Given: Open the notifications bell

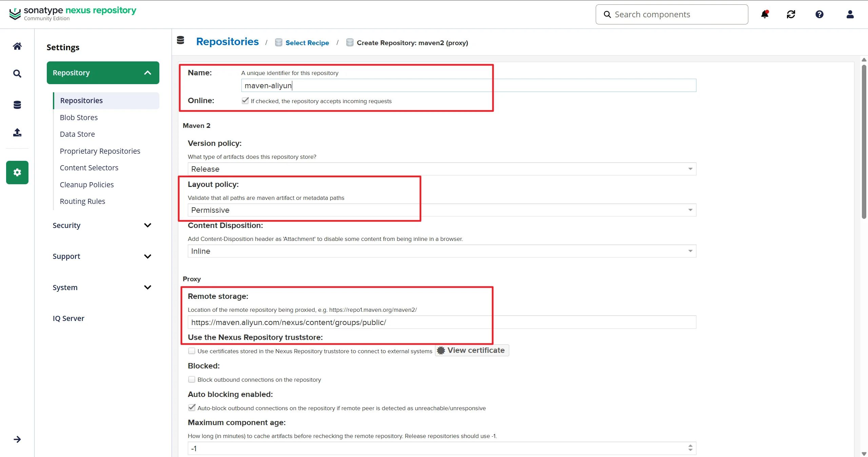Looking at the screenshot, I should [765, 14].
